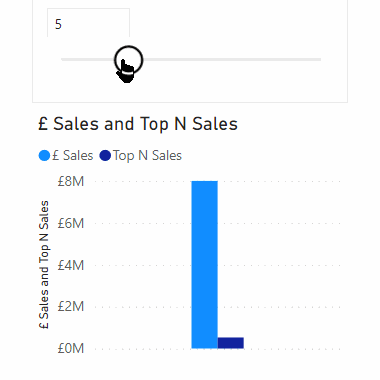Click empty plot area right of the bars

(292, 265)
